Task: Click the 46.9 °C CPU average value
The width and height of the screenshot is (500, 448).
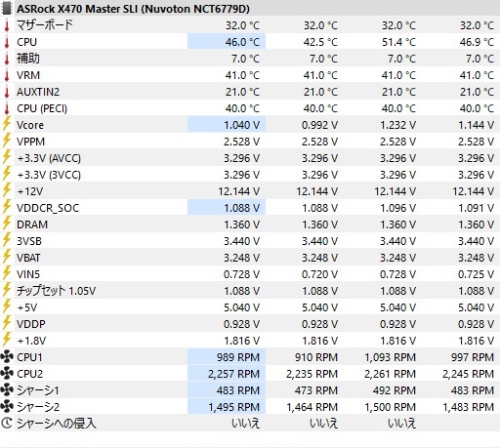Action: pyautogui.click(x=477, y=42)
